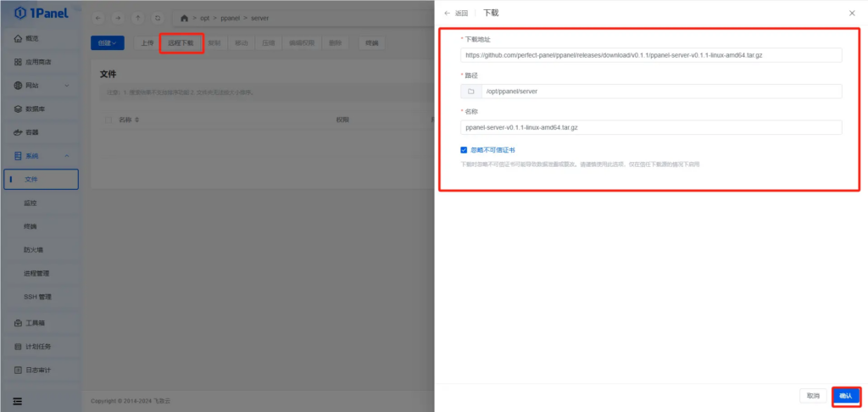Click the up-directory arrow icon
868x412 pixels.
[x=137, y=18]
